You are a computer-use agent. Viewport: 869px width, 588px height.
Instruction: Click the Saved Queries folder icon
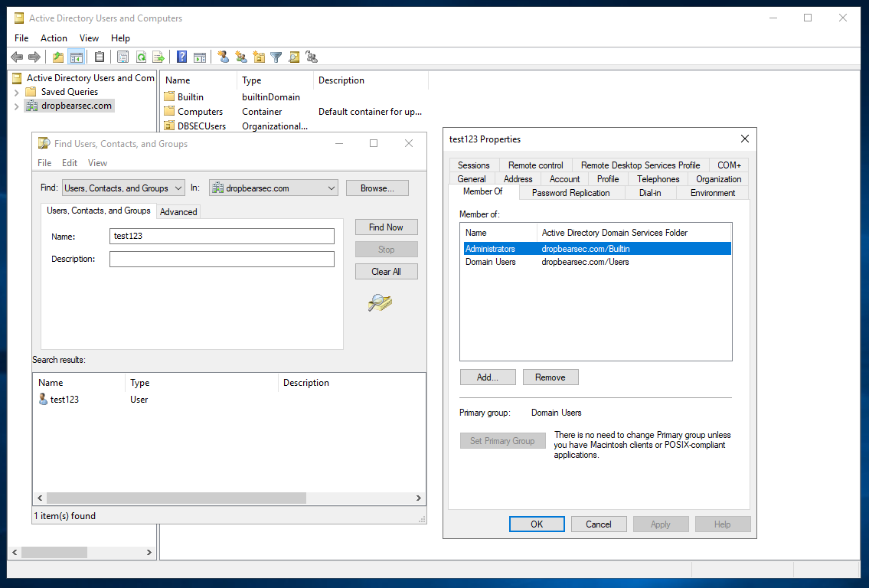click(x=31, y=91)
